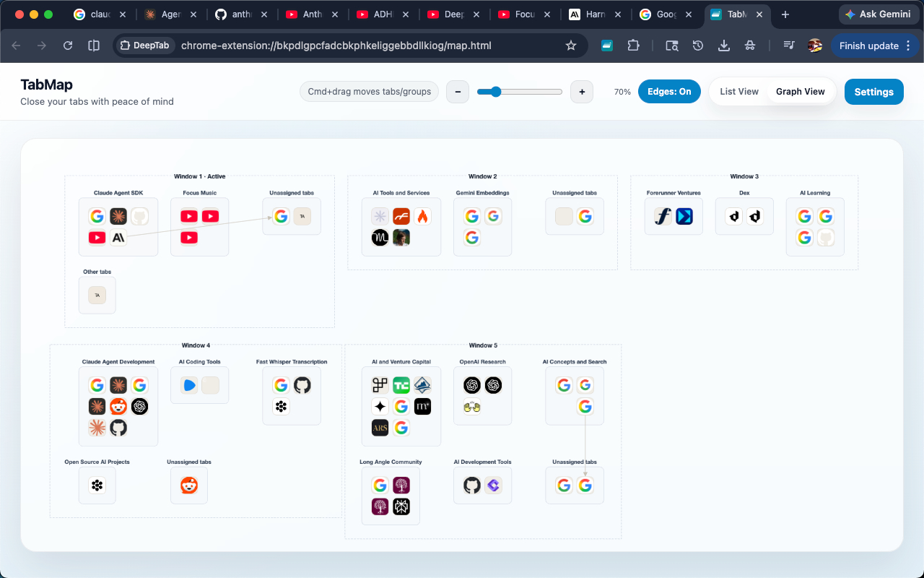Bookmark this page with the star icon

pos(571,46)
